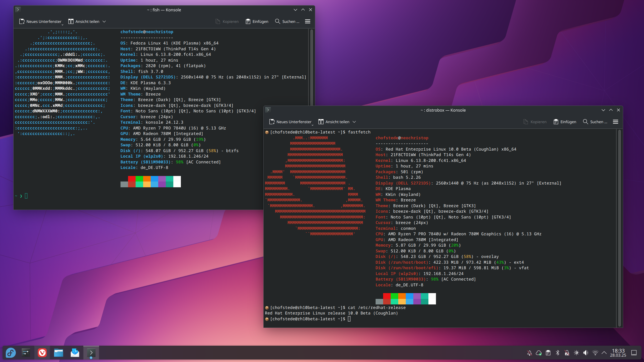Expand the hidden system tray icons arrow
644x362 pixels.
(x=604, y=353)
